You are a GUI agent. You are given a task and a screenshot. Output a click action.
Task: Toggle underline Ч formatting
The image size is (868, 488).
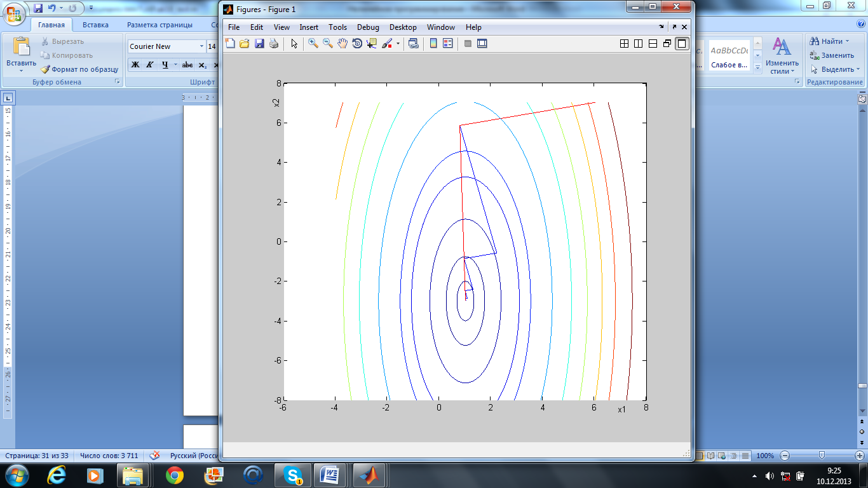[165, 65]
